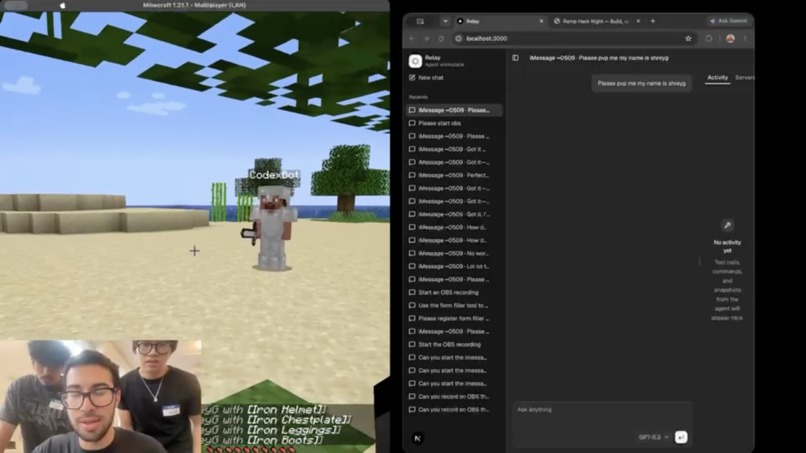Toggle the sidebar panel icon beside chat title
The width and height of the screenshot is (806, 453).
click(x=515, y=58)
